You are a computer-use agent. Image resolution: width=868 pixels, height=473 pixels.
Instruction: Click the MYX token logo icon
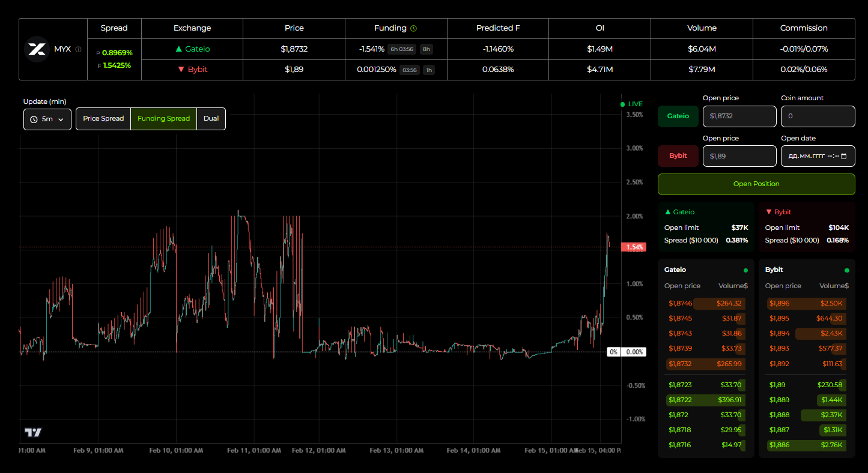(x=37, y=49)
